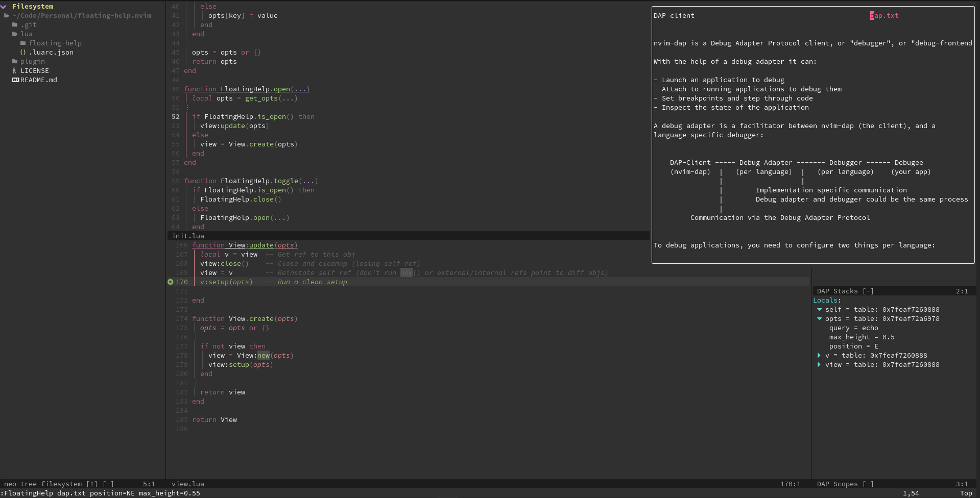
Task: Place cursor on 'view = View.create(opts)' line
Action: [249, 144]
